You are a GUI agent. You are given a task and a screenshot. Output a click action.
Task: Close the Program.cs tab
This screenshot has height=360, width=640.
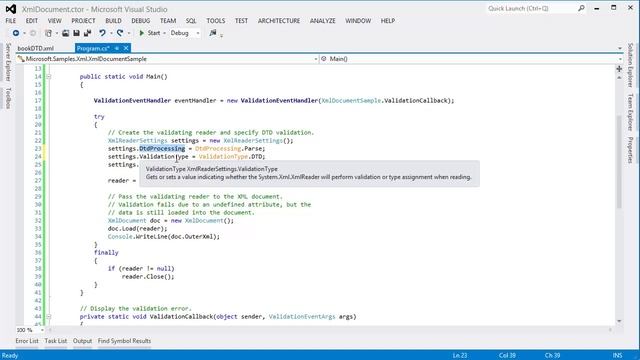pos(126,48)
